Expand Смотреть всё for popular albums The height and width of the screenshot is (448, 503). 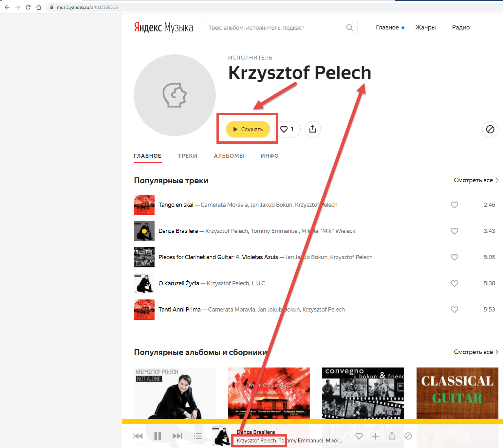click(x=476, y=352)
